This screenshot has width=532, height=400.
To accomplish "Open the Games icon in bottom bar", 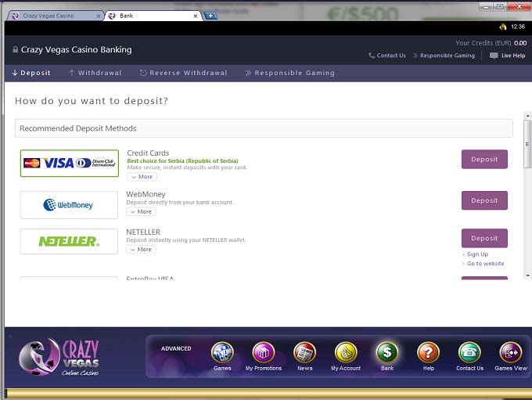I will pos(222,353).
